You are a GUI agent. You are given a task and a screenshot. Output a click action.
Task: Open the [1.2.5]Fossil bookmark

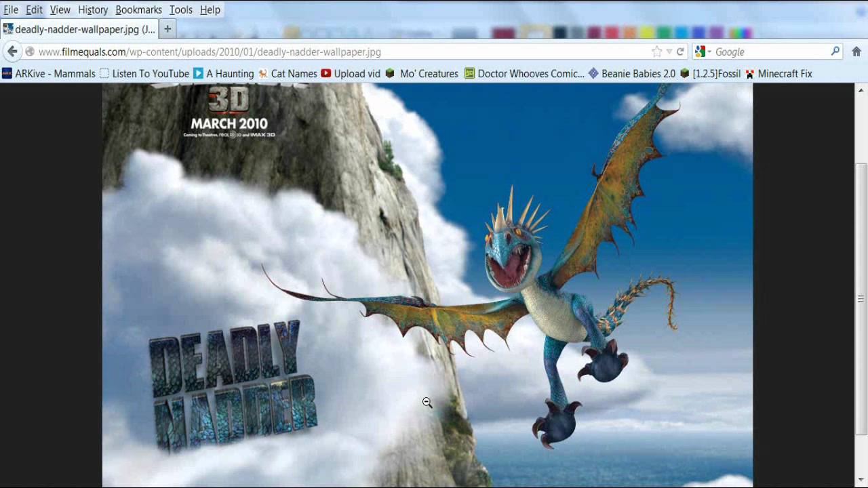point(710,74)
